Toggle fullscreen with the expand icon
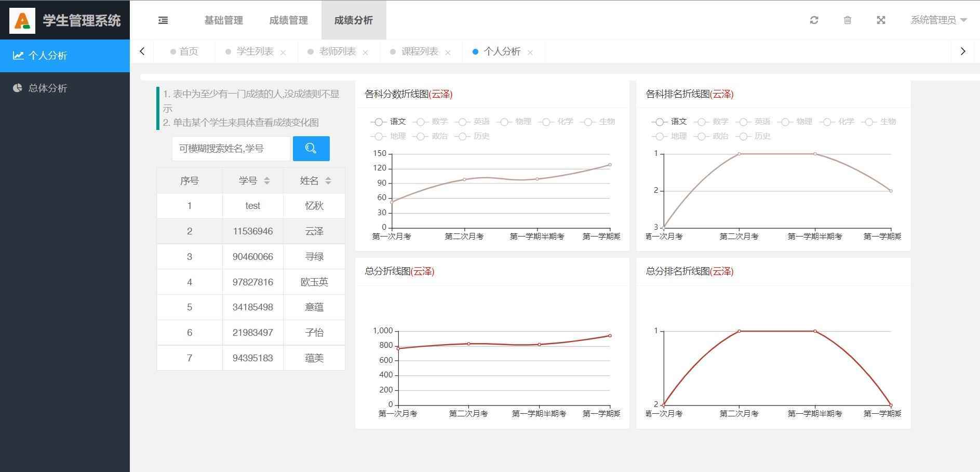Viewport: 980px width, 472px height. [x=881, y=20]
